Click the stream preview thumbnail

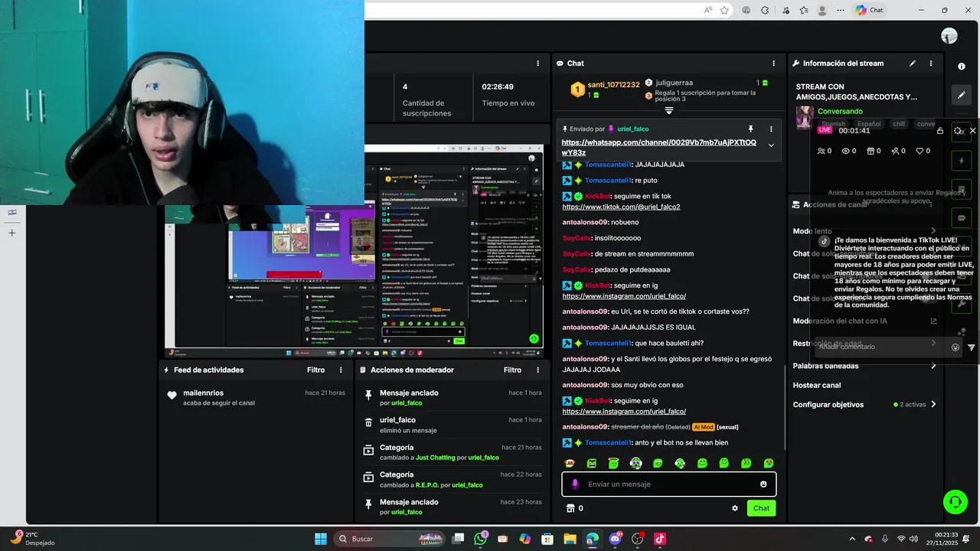pyautogui.click(x=354, y=250)
